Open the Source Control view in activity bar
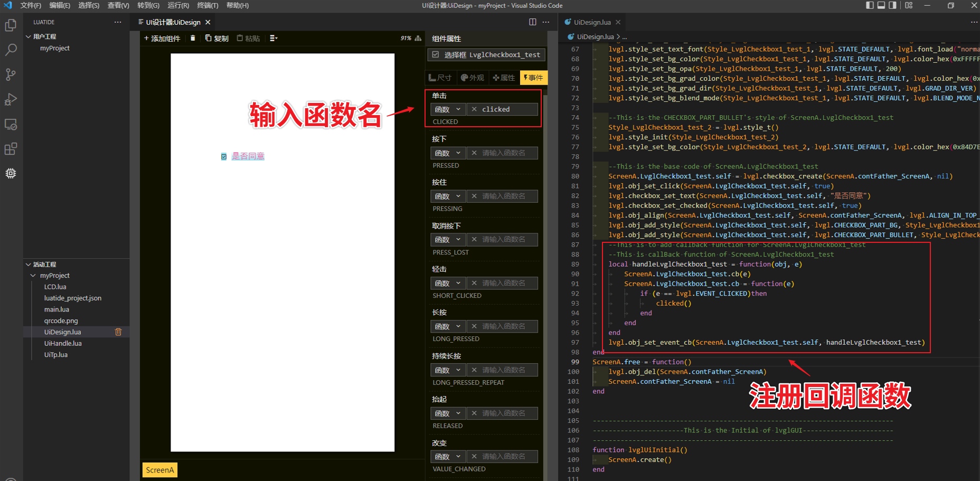This screenshot has width=980, height=481. click(11, 74)
